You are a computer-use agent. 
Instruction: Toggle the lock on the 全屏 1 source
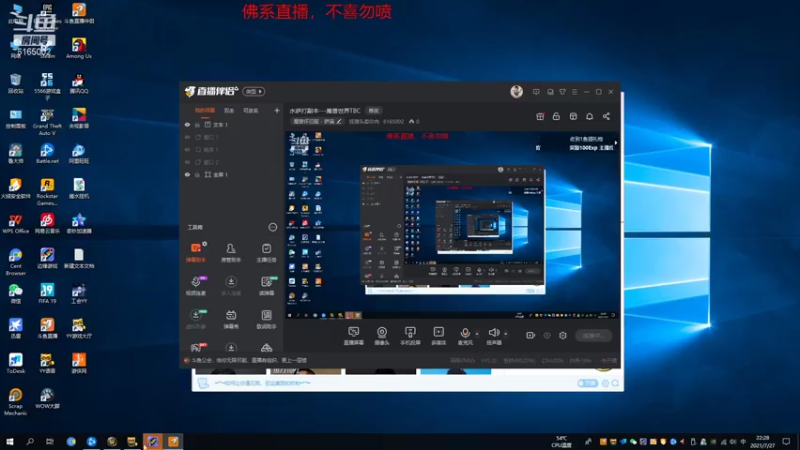(197, 174)
